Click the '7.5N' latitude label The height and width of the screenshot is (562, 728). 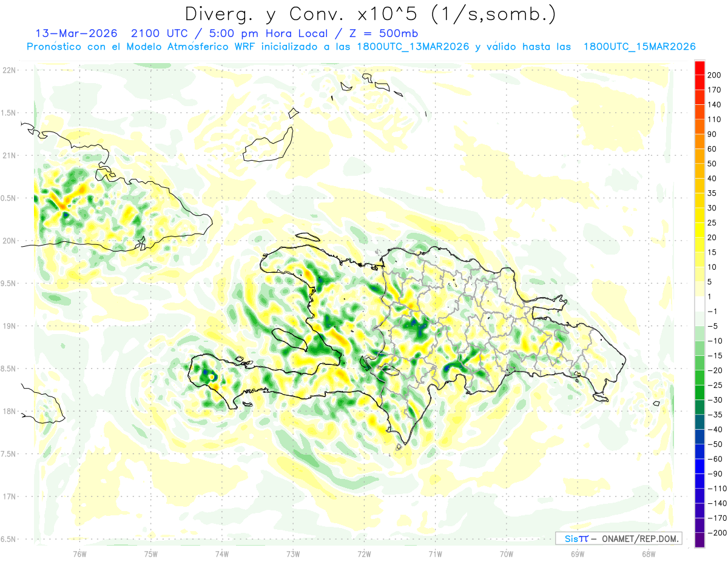coord(9,453)
